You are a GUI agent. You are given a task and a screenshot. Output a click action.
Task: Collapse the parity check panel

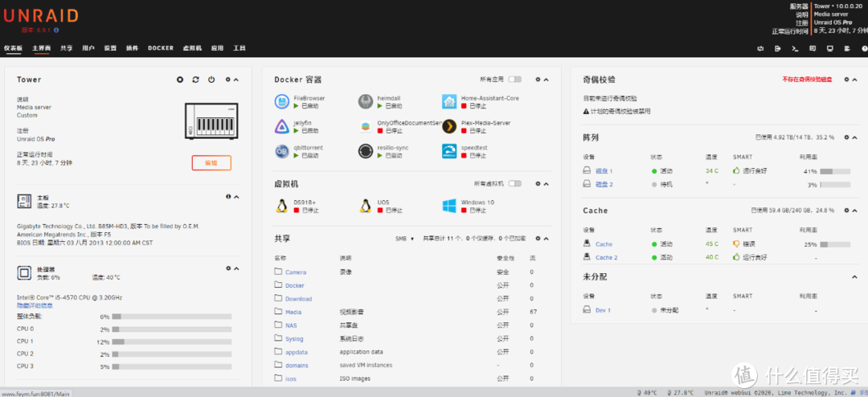point(854,80)
